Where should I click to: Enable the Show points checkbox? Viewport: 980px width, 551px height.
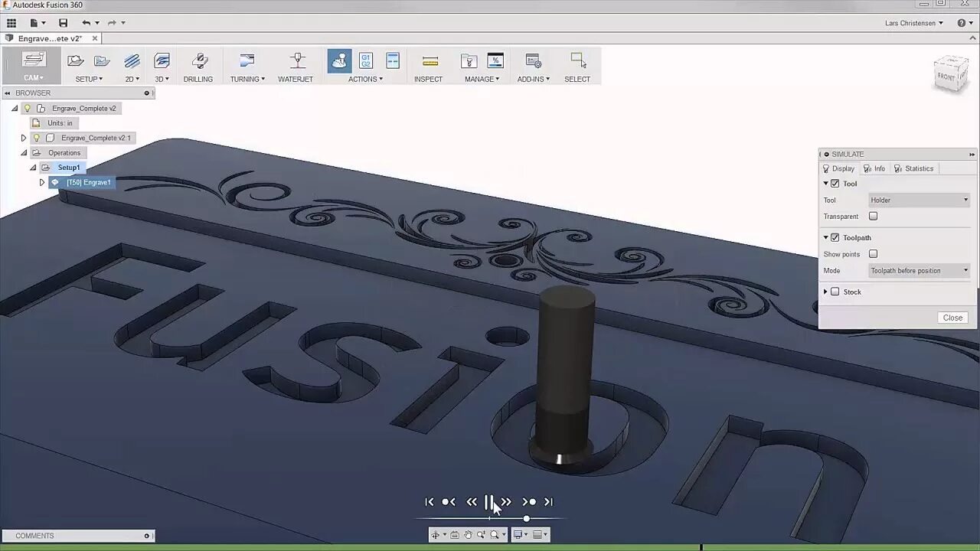[873, 254]
